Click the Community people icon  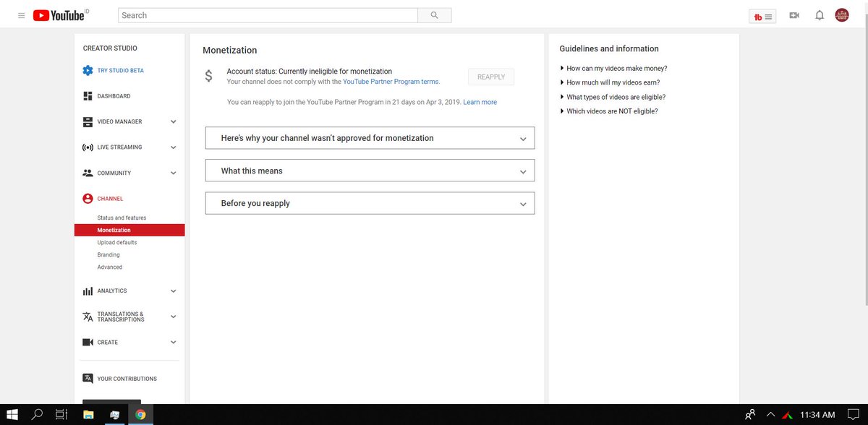88,173
